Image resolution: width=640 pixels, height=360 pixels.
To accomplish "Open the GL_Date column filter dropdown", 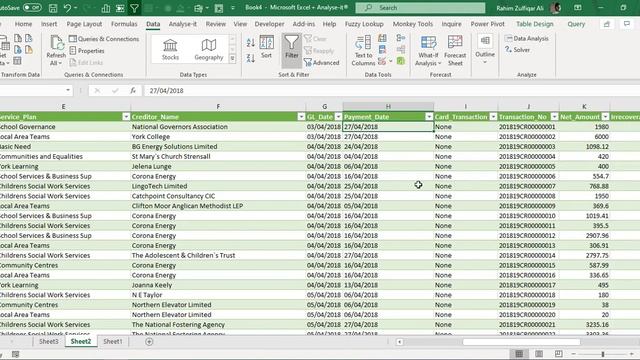I will (x=338, y=117).
